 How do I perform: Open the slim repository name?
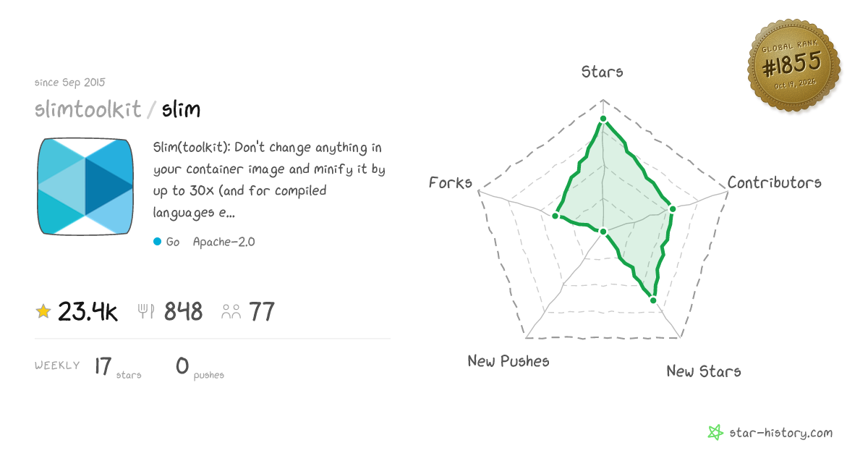pyautogui.click(x=181, y=110)
